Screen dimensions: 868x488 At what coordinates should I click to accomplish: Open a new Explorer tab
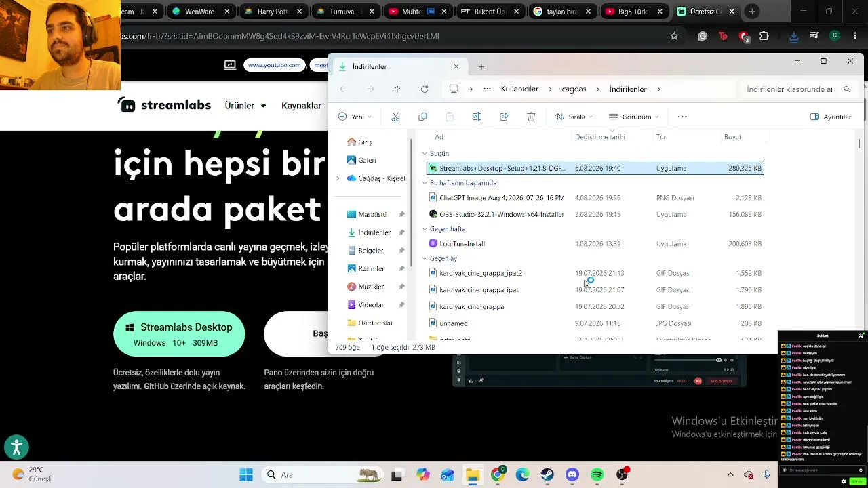(481, 66)
